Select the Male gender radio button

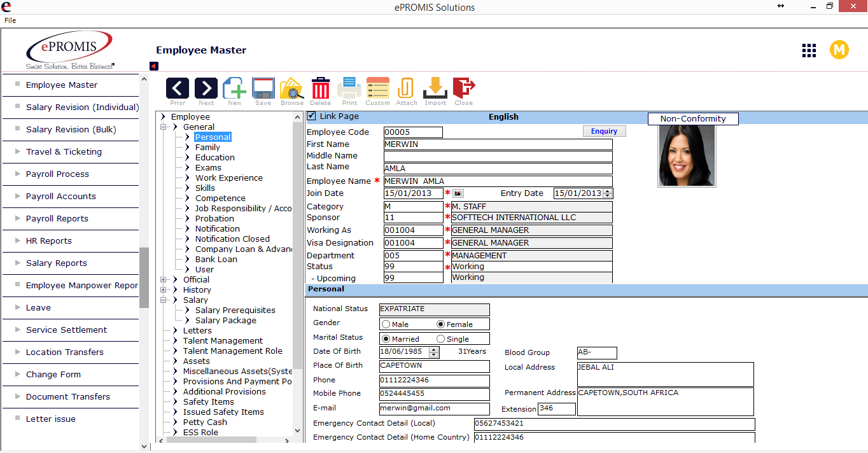pos(386,324)
